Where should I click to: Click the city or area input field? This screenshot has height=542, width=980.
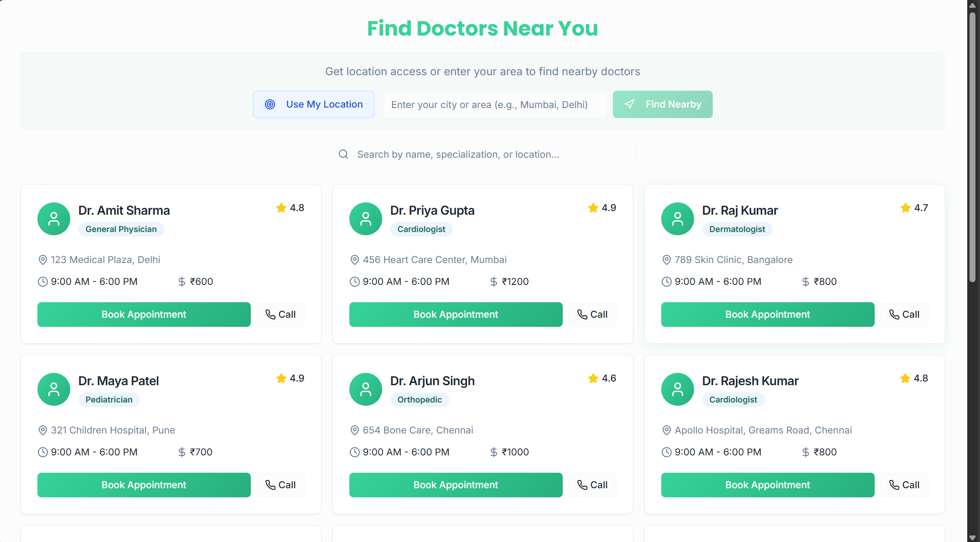(x=495, y=104)
